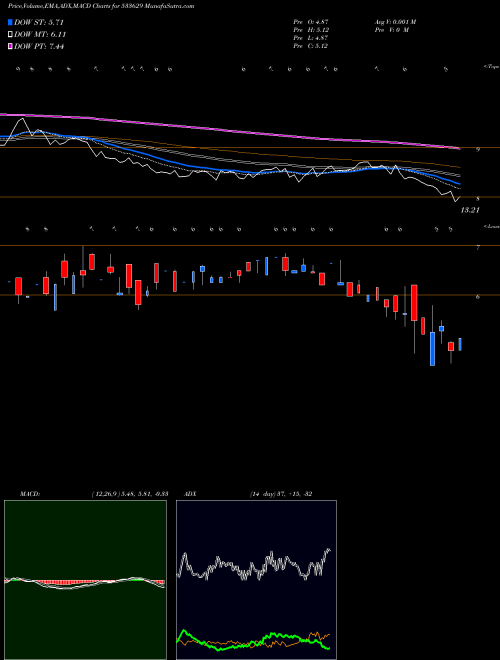Click the 'Pre H: 5.12' high value
This screenshot has width=500, height=660.
tap(311, 30)
